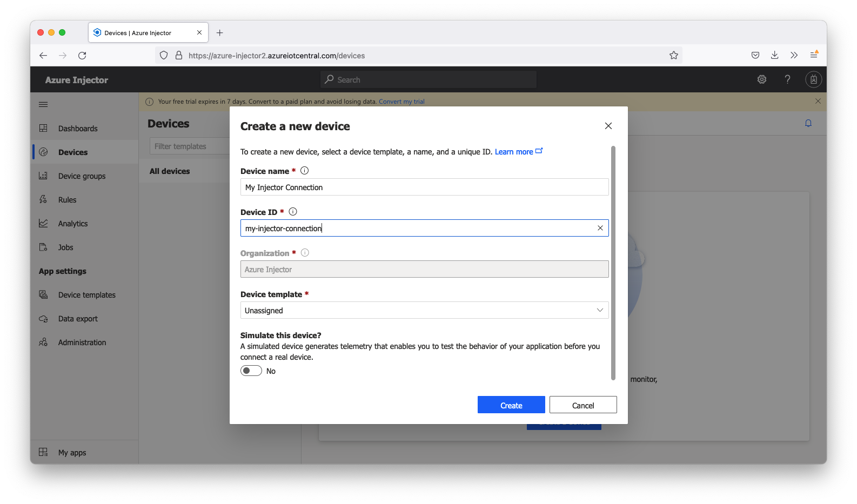Click the Device ID info icon
The width and height of the screenshot is (857, 504).
pos(293,212)
